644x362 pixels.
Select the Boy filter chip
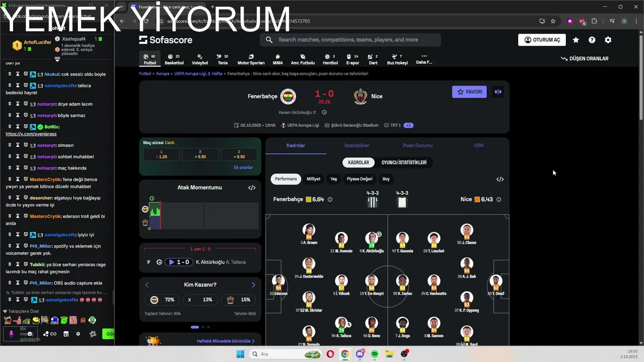[386, 179]
